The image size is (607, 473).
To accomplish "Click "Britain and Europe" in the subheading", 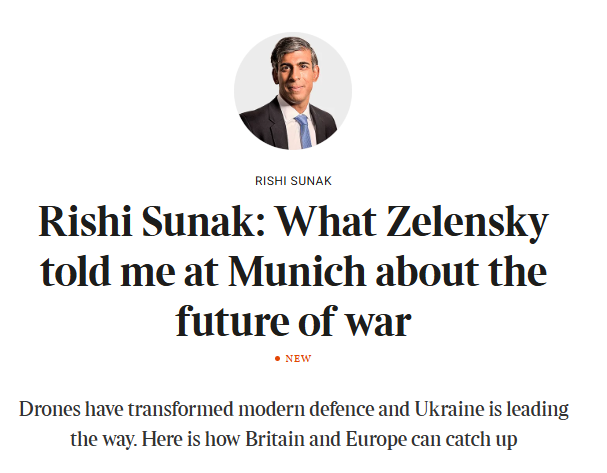I will [x=338, y=439].
